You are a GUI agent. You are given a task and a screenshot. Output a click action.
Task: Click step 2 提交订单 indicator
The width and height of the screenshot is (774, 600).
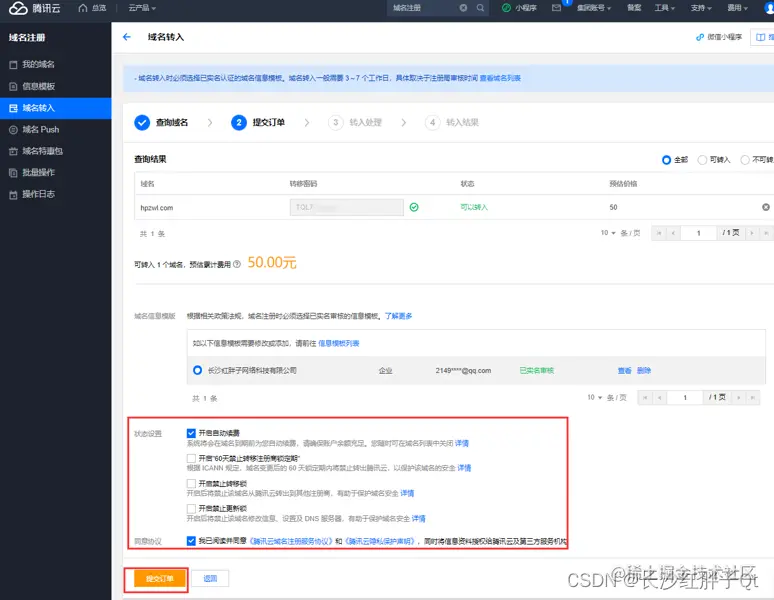click(239, 122)
